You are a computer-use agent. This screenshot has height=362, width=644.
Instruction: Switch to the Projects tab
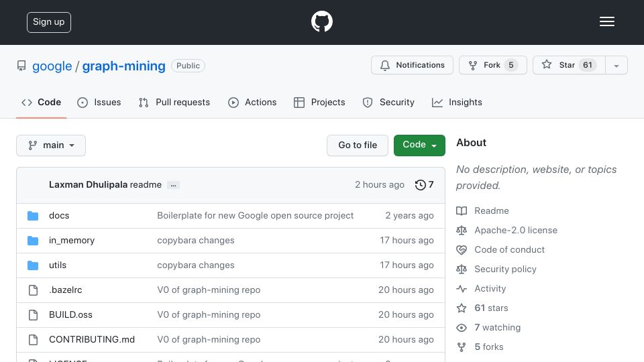point(319,102)
